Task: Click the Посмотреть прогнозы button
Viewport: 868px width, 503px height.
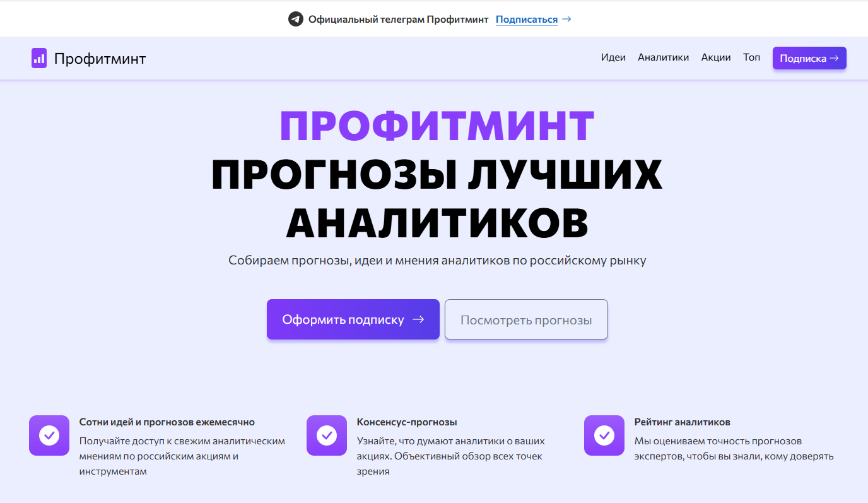Action: point(526,319)
